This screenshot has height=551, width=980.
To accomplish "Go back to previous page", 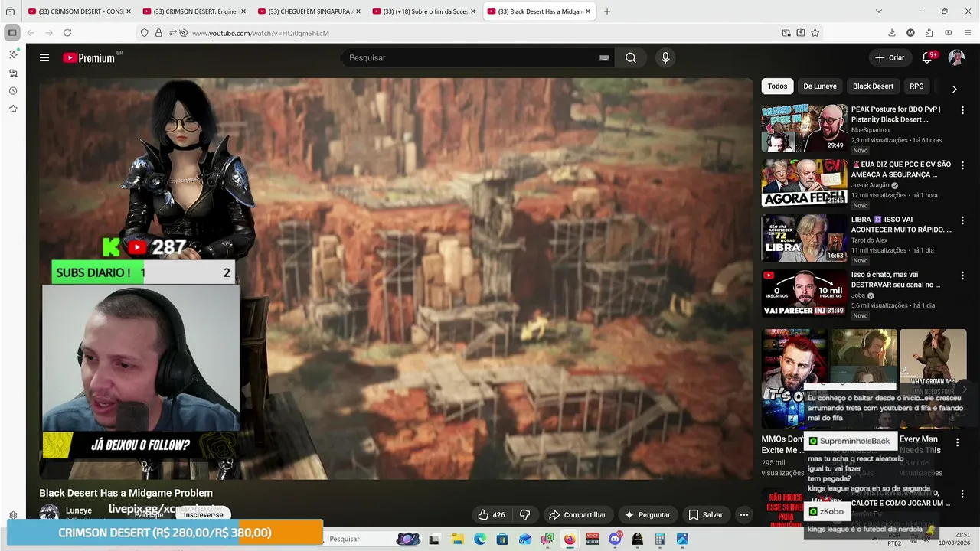I will pyautogui.click(x=31, y=33).
